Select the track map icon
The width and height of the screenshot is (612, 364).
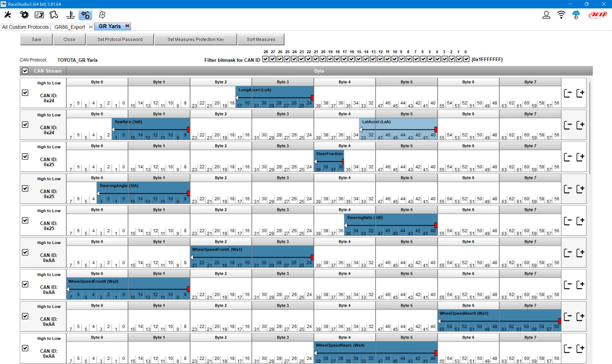(54, 15)
